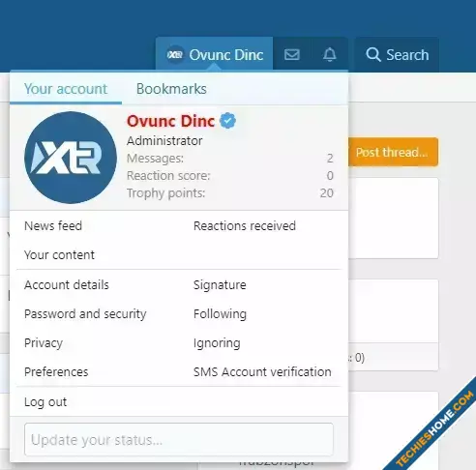Open Password and security
476x470 pixels.
[85, 314]
